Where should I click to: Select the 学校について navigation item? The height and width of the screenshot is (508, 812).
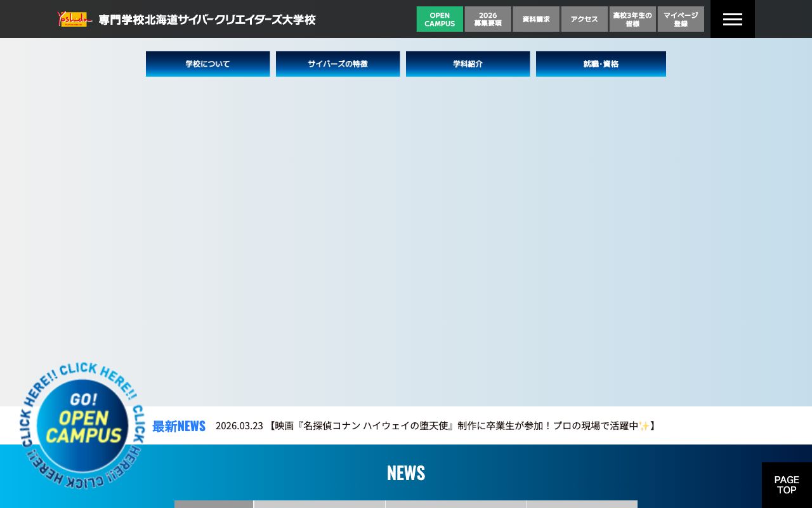pos(207,63)
